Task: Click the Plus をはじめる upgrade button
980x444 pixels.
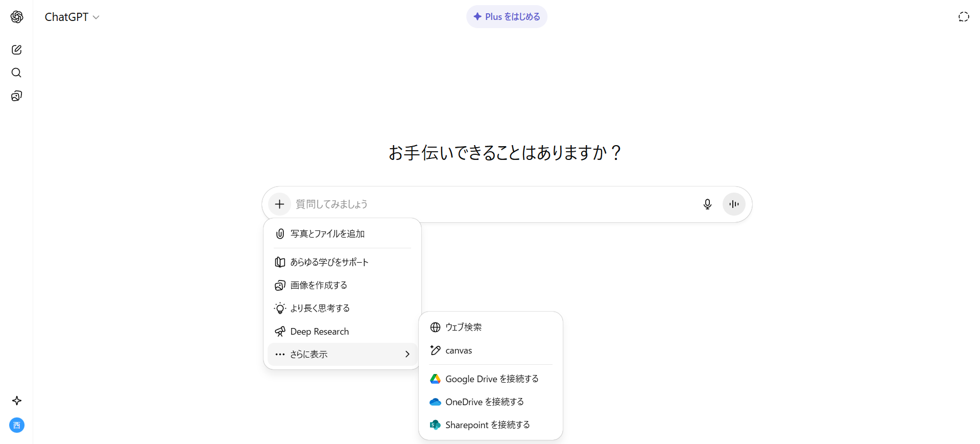Action: (507, 17)
